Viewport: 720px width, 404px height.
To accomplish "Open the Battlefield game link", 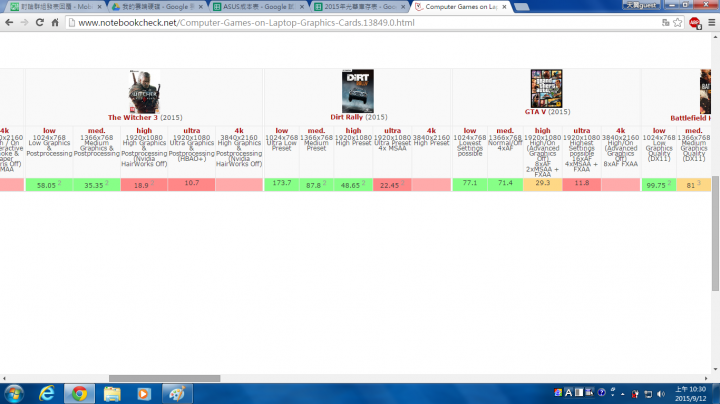I will [x=691, y=118].
